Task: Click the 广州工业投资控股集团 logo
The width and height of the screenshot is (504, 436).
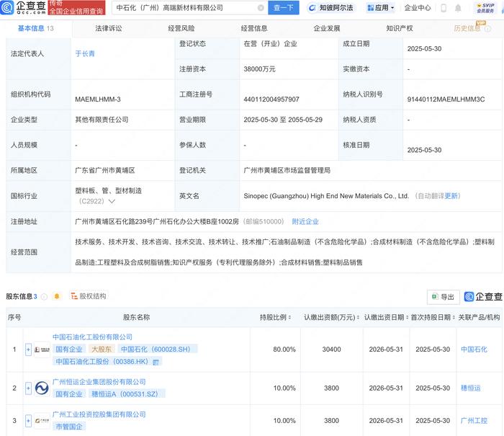Action: [x=42, y=421]
